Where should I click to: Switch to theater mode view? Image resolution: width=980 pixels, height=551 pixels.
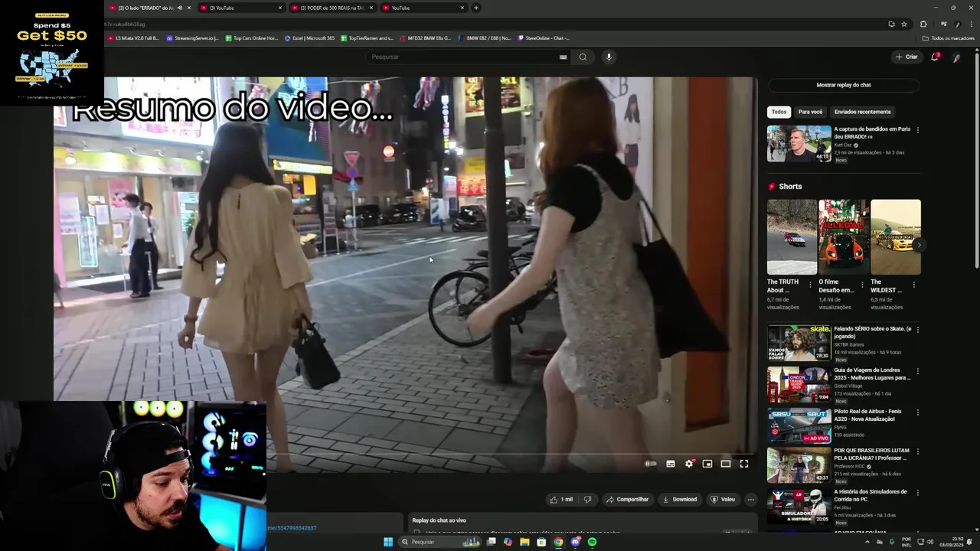726,464
